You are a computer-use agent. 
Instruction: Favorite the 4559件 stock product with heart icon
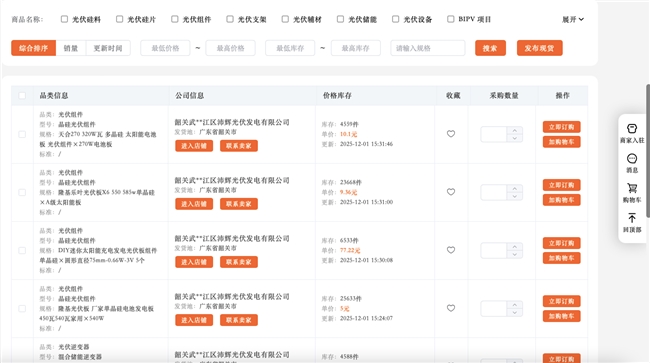(x=451, y=134)
